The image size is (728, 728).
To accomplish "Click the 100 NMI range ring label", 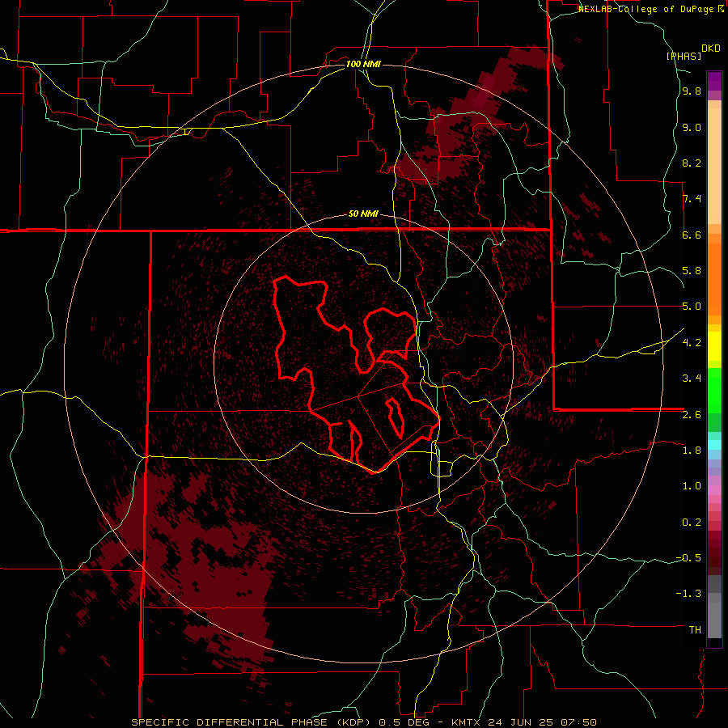I will (363, 64).
